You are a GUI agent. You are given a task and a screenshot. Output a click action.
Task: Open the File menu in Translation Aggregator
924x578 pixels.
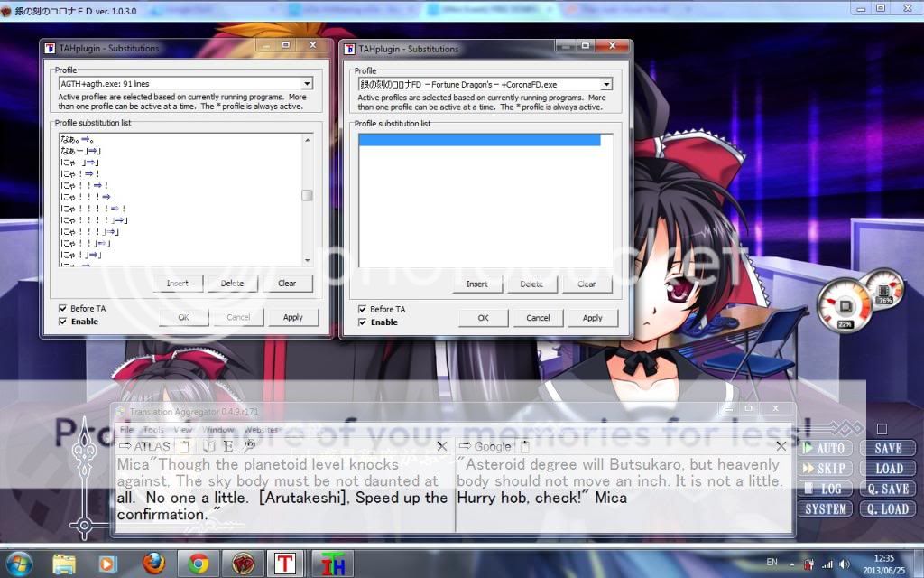[127, 430]
